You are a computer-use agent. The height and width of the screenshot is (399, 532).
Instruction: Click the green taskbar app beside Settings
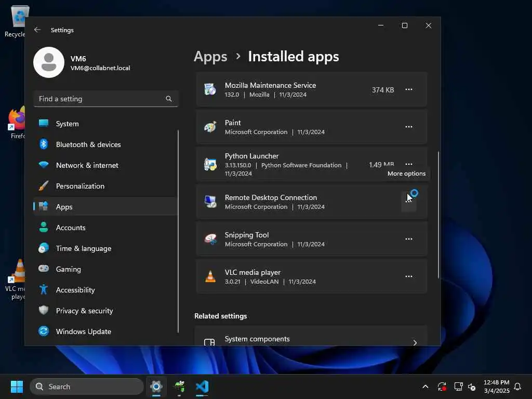point(179,387)
